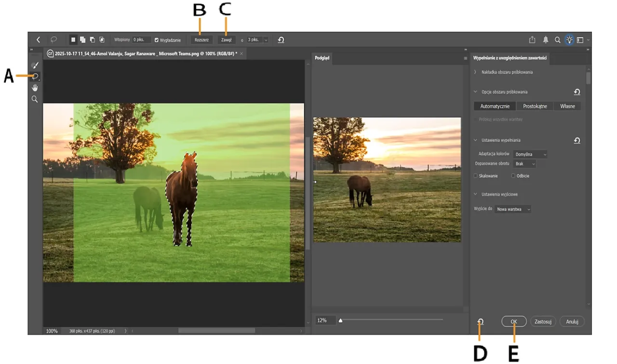617x364 pixels.
Task: Click the preview zoom slider
Action: 340,319
